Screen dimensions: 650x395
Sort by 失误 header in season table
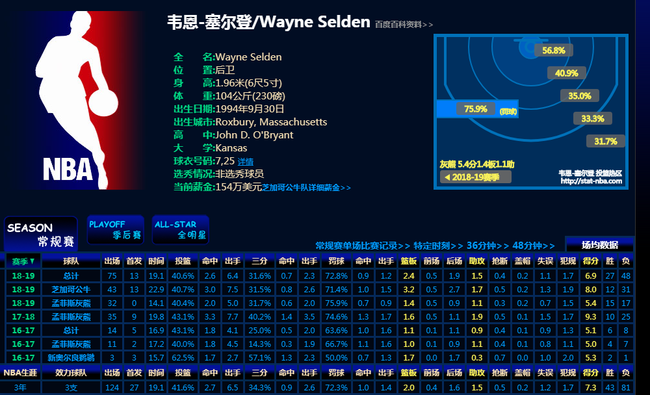point(545,261)
